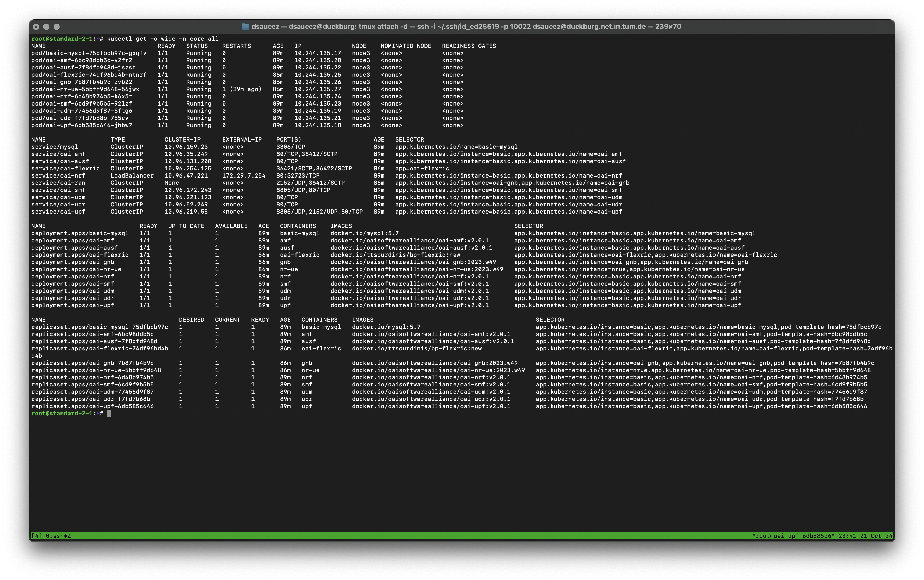Image resolution: width=924 pixels, height=580 pixels.
Task: Select replicaset.apps/oai-upf-6db585c646 name
Action: (x=92, y=406)
